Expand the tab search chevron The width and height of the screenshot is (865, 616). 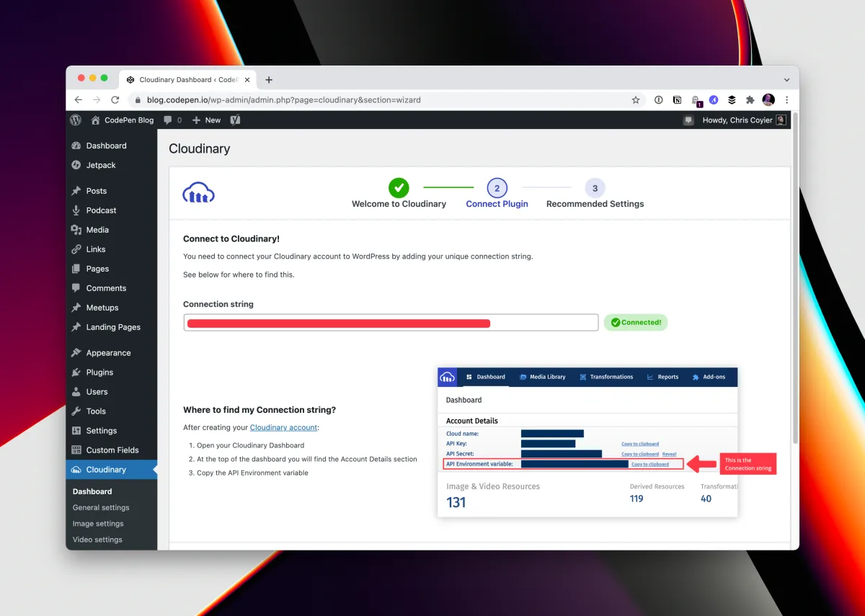tap(786, 80)
